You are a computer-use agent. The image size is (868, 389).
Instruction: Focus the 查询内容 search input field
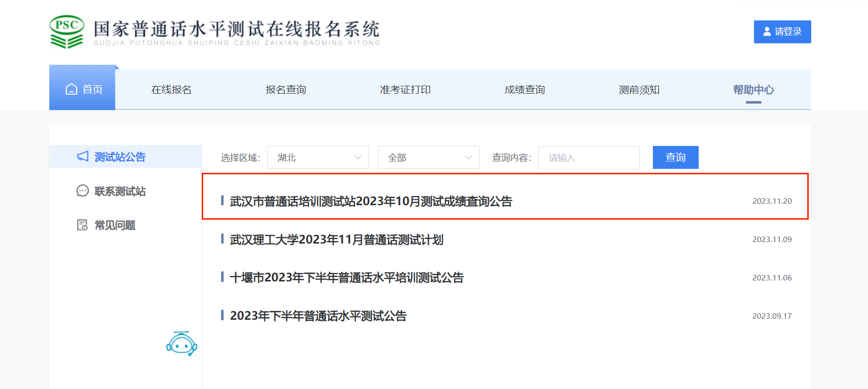tap(589, 158)
